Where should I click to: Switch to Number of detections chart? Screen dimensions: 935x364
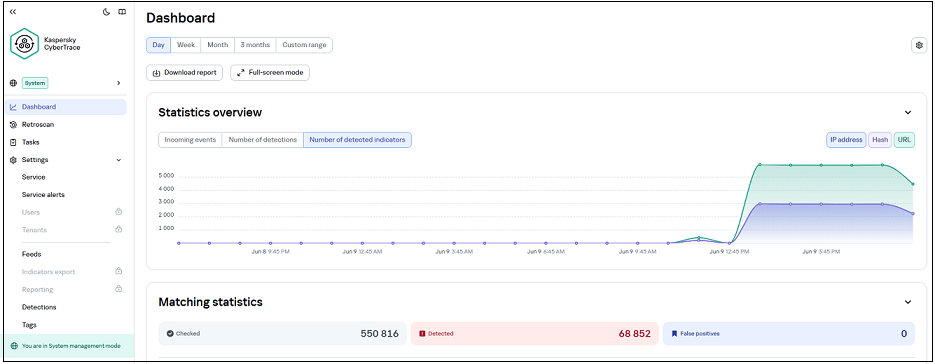263,140
